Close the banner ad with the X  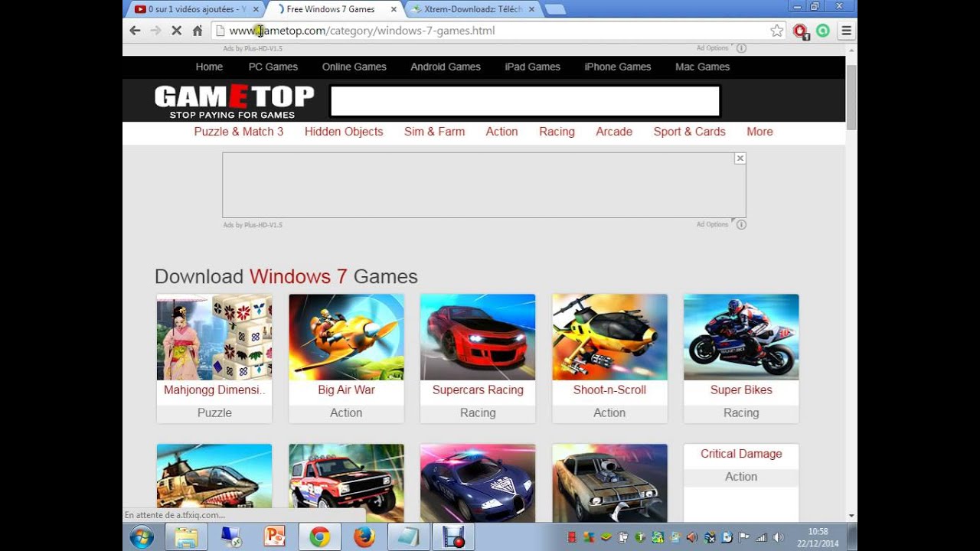point(740,158)
